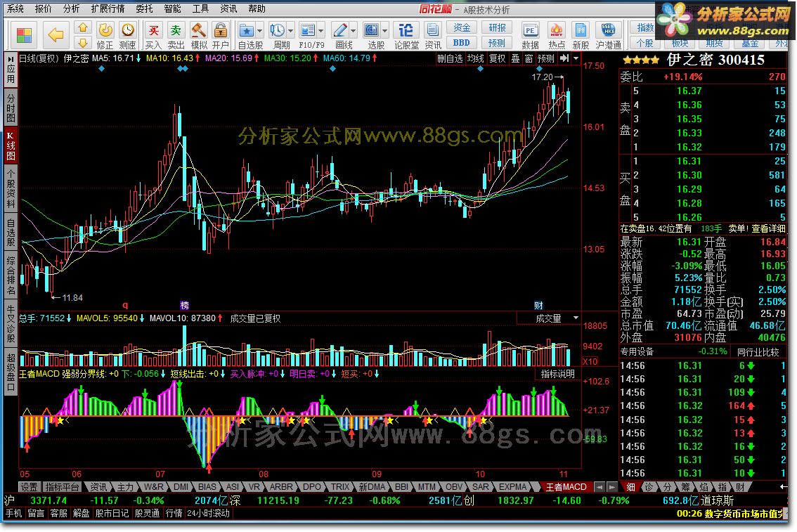Viewport: 797px width, 532px height.
Task: Toggle 窗 multi-window mode
Action: click(529, 58)
